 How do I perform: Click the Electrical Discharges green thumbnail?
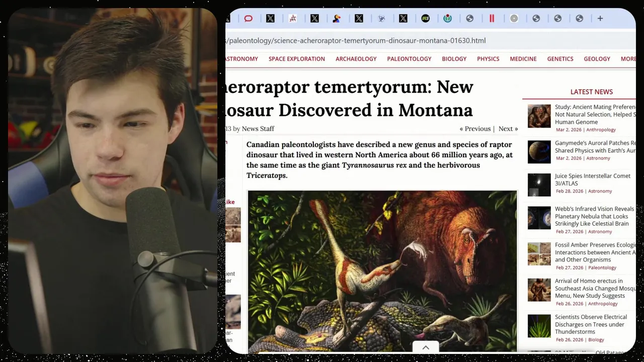point(539,326)
